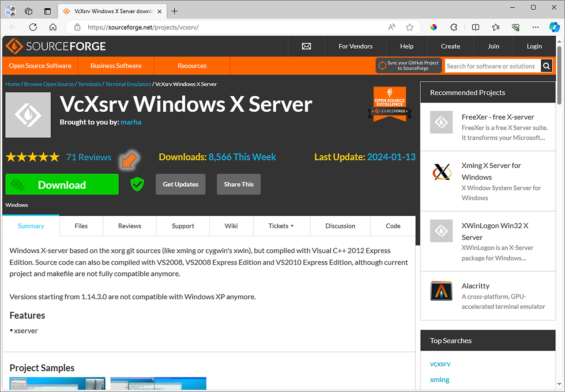Click the Share This button
This screenshot has width=565, height=392.
[239, 184]
